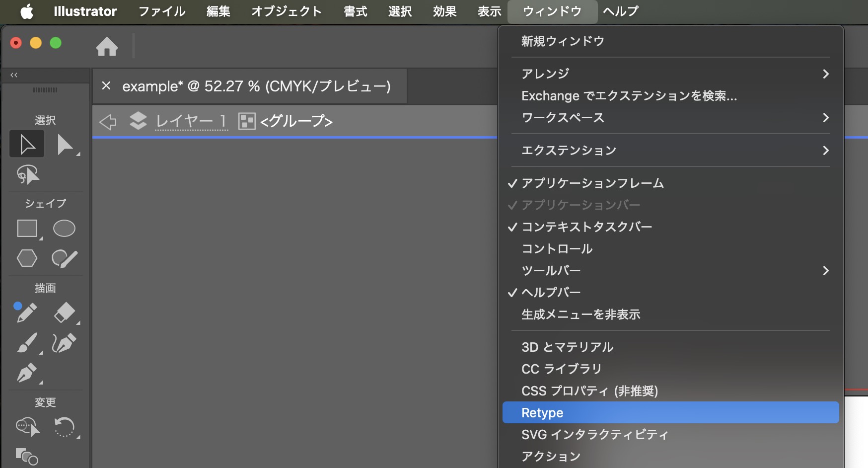Click レイヤー 1 in the breadcrumb bar
Viewport: 868px width, 468px height.
click(191, 120)
